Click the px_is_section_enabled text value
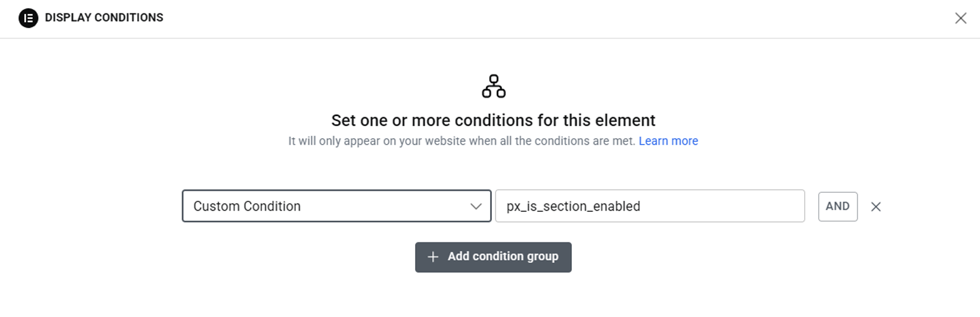980x317 pixels. click(x=573, y=207)
